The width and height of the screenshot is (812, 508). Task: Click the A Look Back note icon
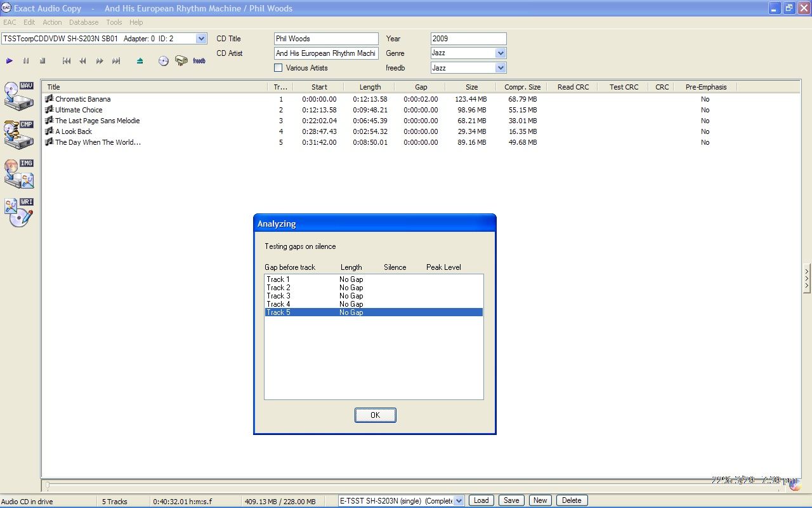click(49, 131)
